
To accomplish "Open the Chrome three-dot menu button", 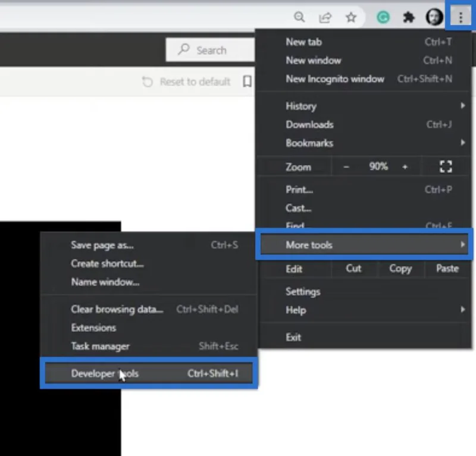I will [x=461, y=17].
